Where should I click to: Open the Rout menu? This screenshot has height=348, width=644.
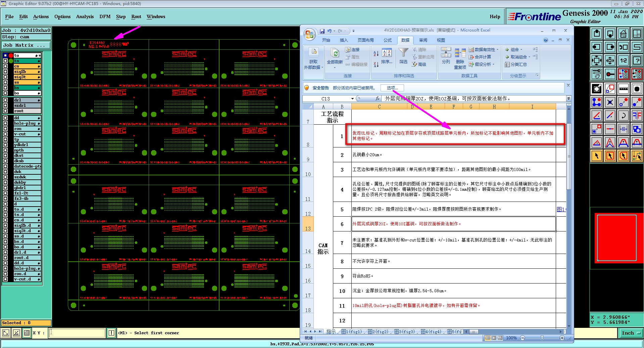tap(136, 16)
